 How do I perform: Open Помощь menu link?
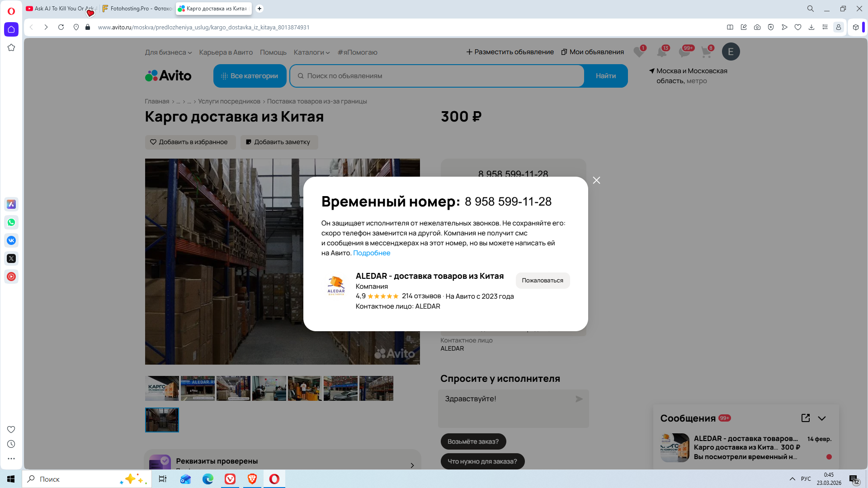(x=273, y=52)
